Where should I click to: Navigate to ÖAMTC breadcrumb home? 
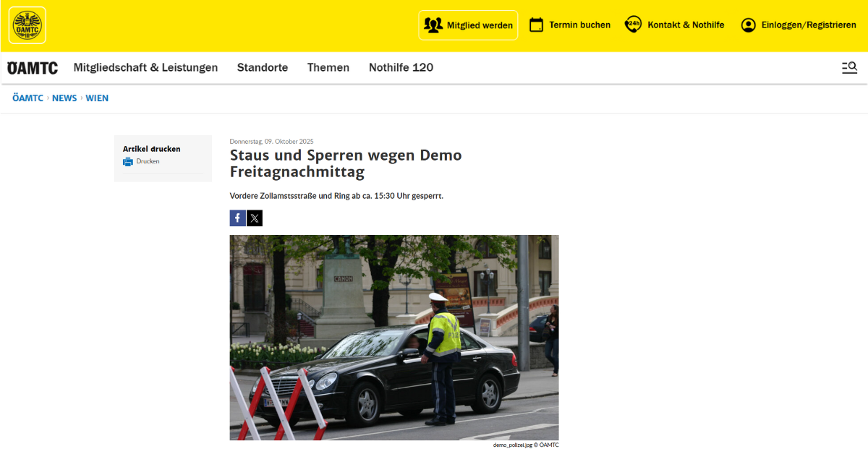coord(27,98)
